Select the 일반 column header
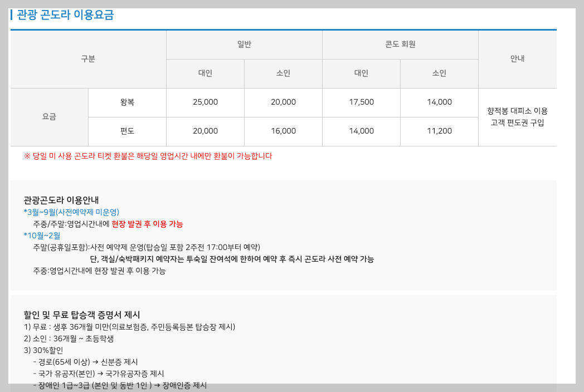The height and width of the screenshot is (392, 584). click(x=244, y=45)
